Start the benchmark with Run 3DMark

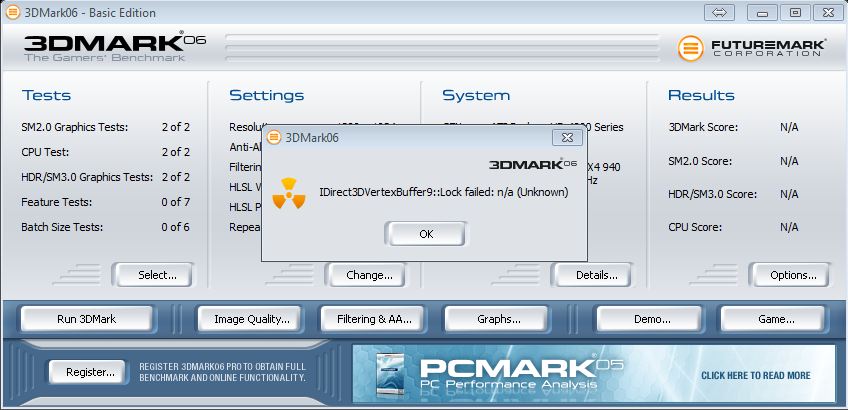87,319
